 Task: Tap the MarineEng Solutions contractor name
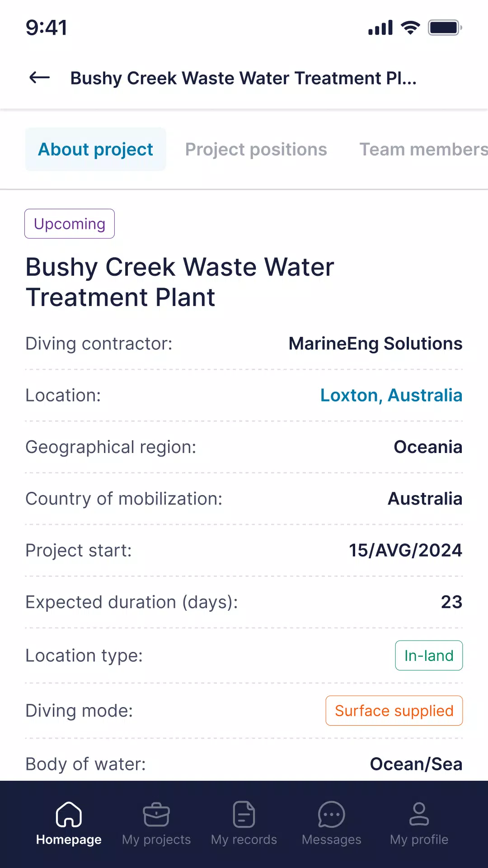[x=375, y=344]
